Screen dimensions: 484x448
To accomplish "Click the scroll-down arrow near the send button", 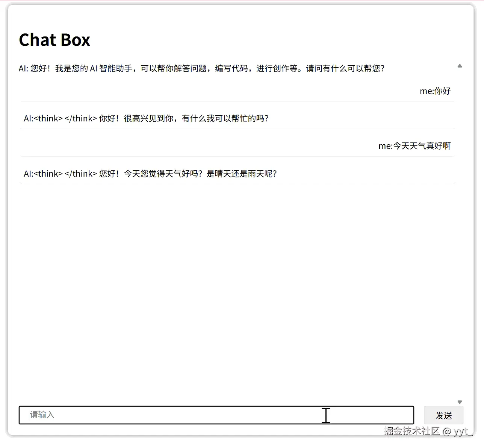I will pos(460,401).
